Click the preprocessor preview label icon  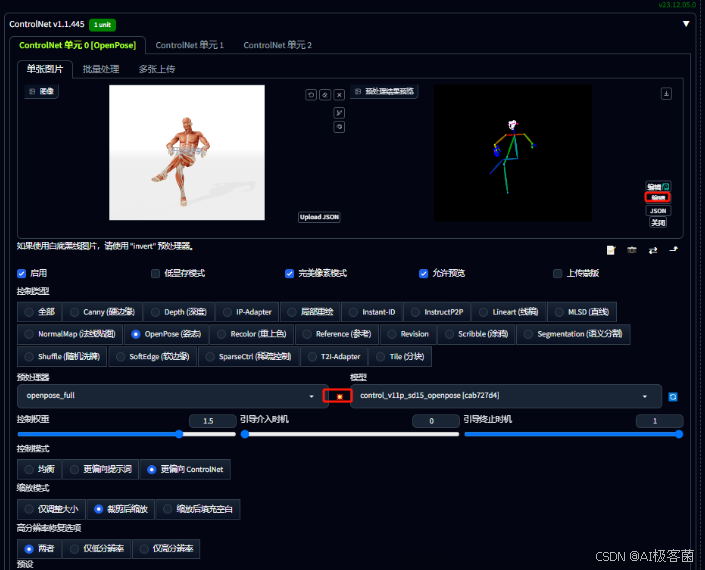tap(358, 91)
